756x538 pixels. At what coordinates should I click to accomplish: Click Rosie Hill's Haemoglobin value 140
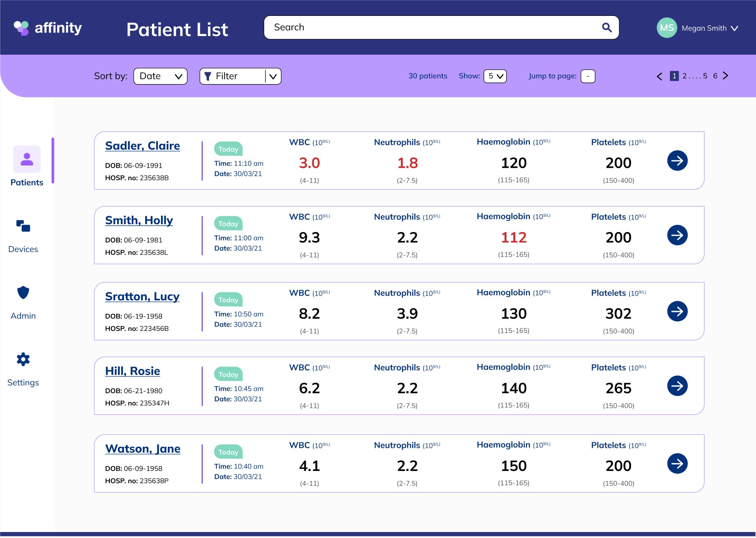pos(514,388)
